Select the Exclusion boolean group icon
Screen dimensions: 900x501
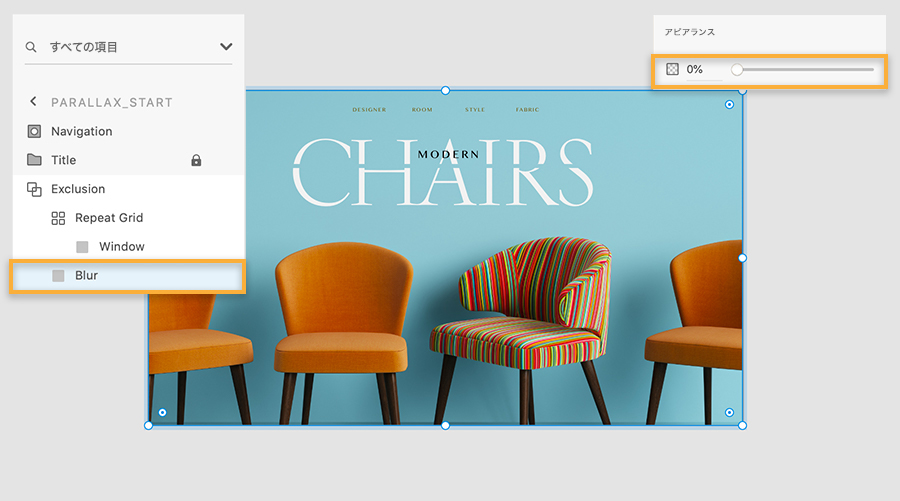pyautogui.click(x=34, y=189)
